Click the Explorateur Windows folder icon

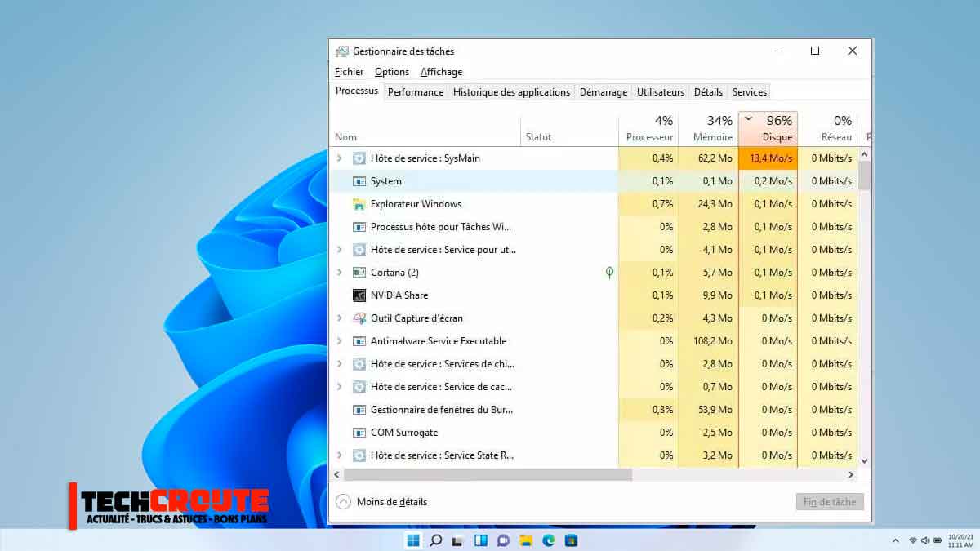coord(359,204)
